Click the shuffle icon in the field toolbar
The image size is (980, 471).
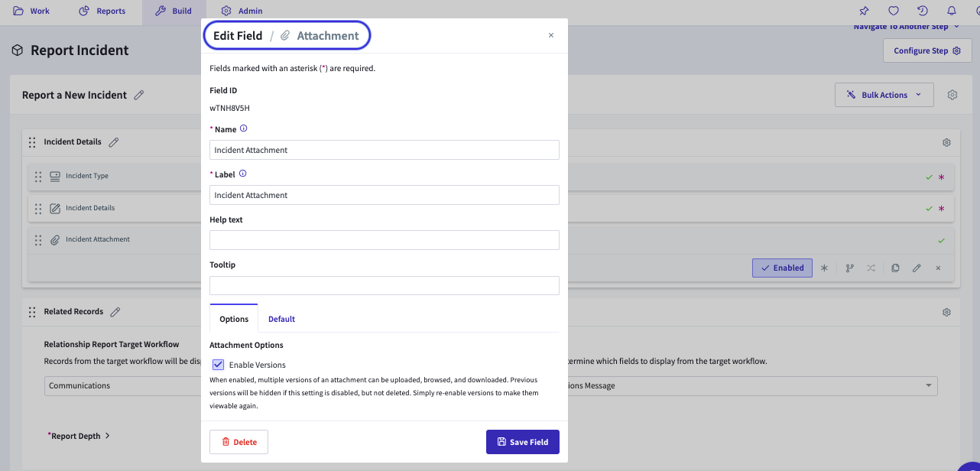coord(871,268)
